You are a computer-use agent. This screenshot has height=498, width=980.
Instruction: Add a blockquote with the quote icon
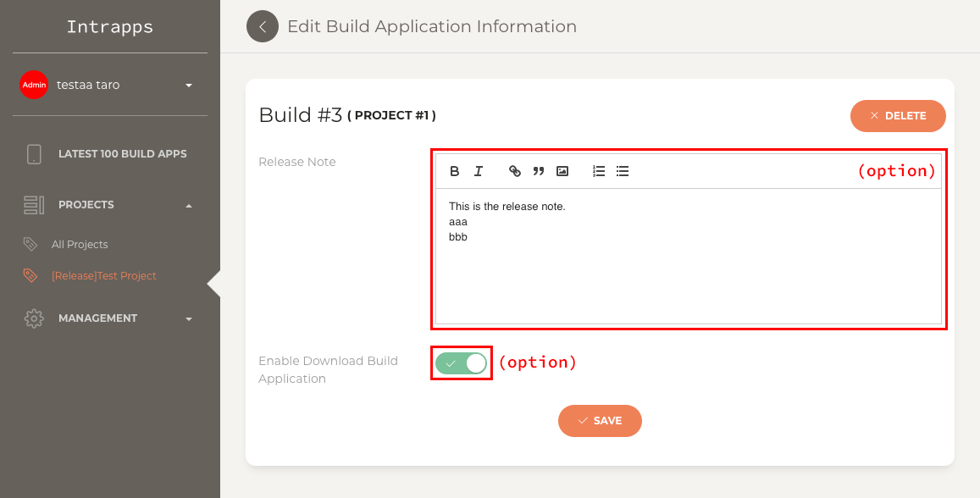click(x=538, y=171)
